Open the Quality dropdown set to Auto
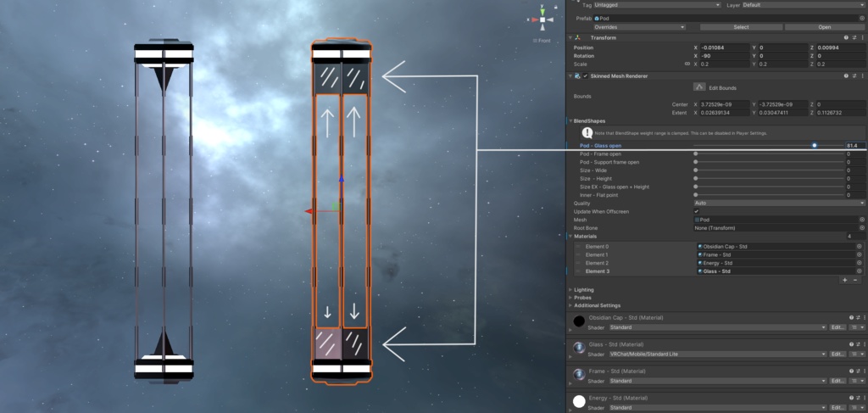 [779, 204]
